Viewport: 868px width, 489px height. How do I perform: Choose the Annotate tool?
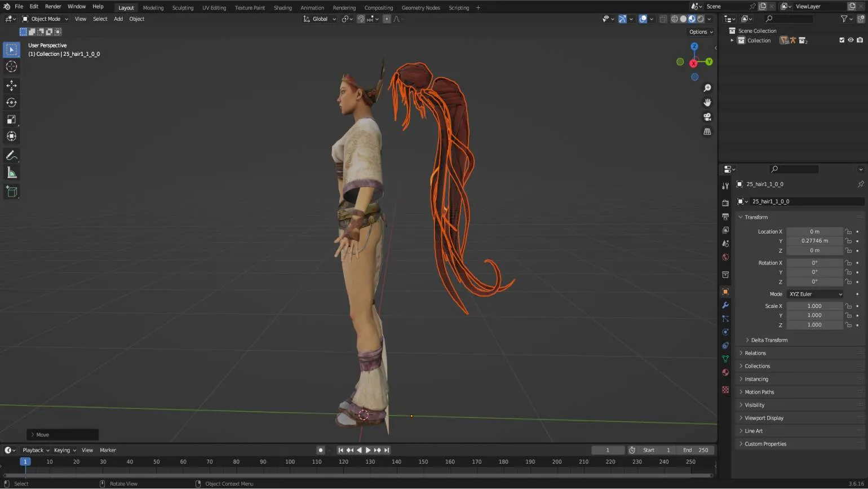(x=11, y=156)
